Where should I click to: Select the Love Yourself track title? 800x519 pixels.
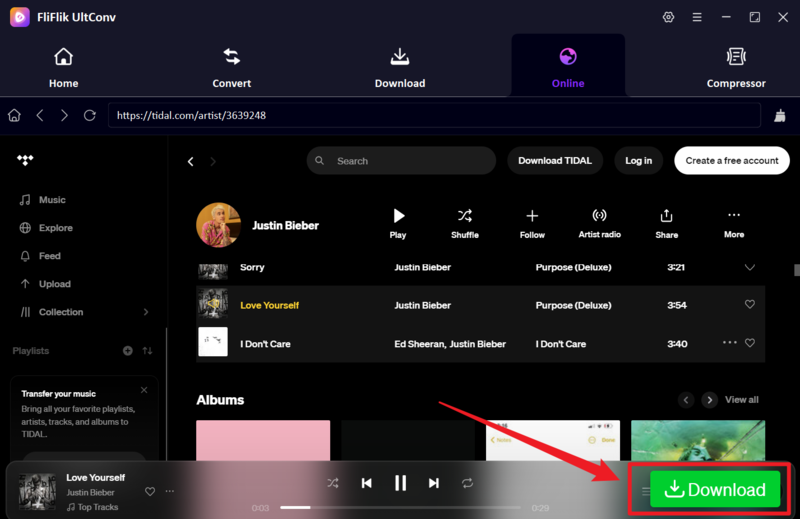click(x=269, y=305)
